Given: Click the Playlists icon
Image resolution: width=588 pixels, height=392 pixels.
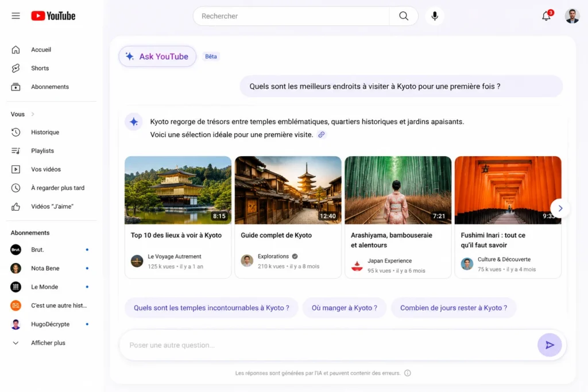Looking at the screenshot, I should tap(16, 150).
